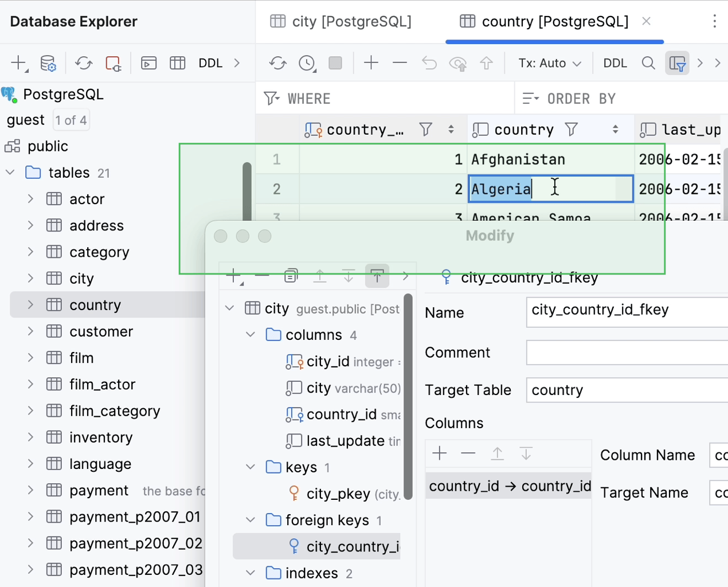Click the Comment input field in Modify dialog
The width and height of the screenshot is (728, 587).
point(625,352)
